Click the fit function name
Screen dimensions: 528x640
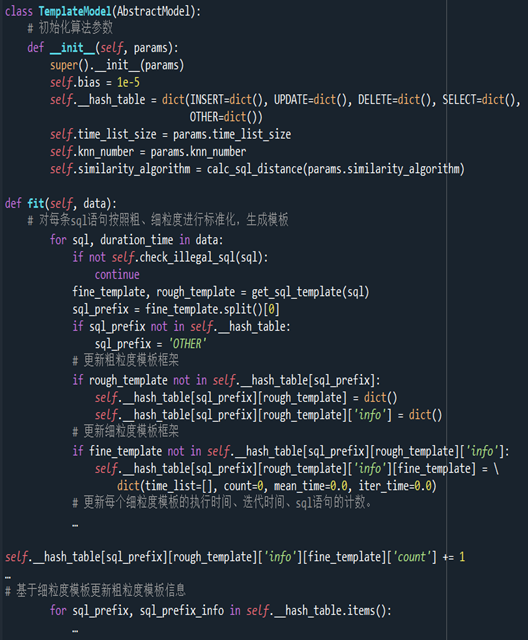[x=36, y=203]
